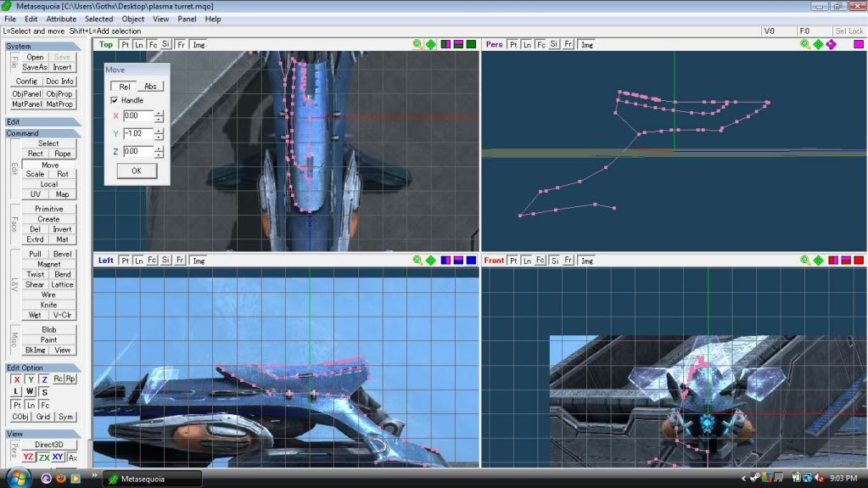Toggle Si display in the Left view header

click(x=165, y=261)
